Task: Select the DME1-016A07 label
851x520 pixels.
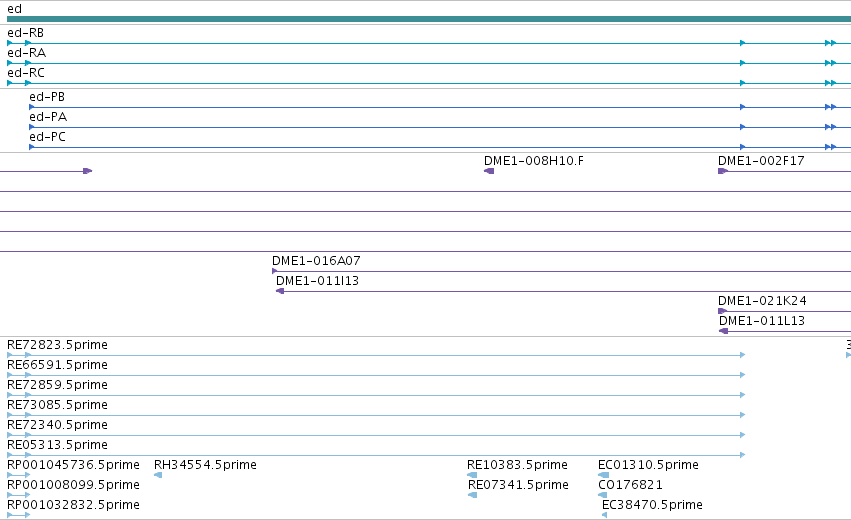Action: click(316, 261)
